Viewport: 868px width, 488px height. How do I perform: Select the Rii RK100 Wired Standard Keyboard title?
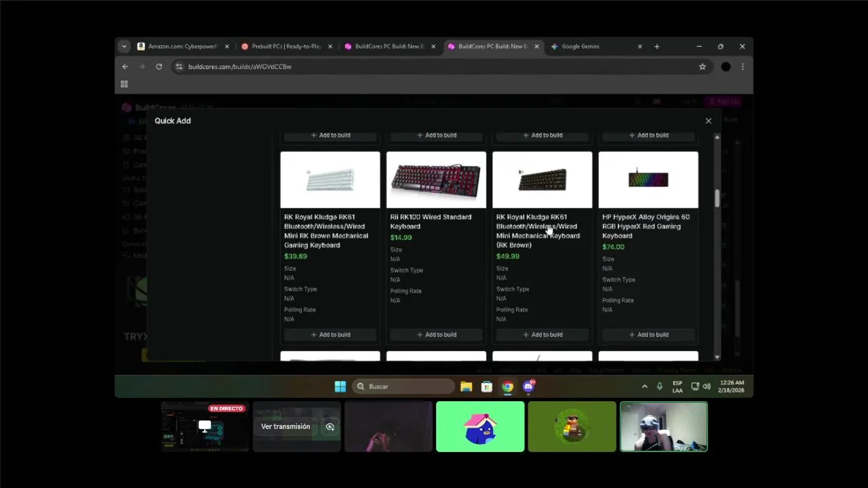[431, 222]
